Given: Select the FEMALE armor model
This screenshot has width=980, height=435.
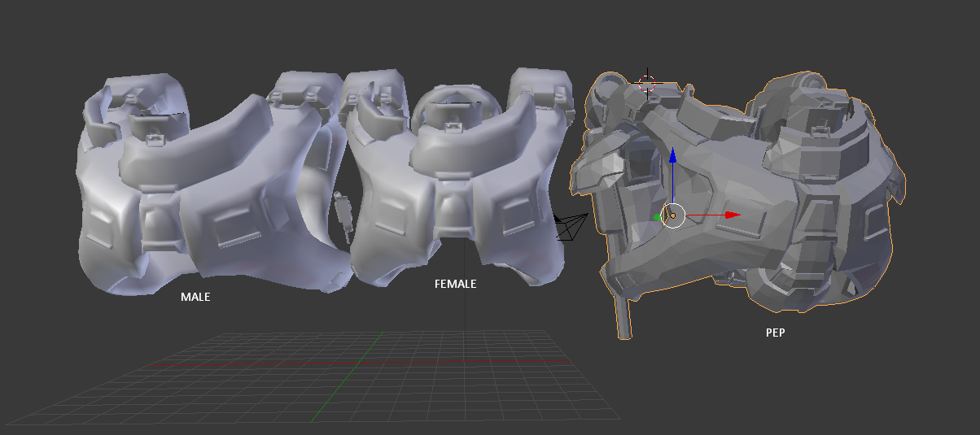Looking at the screenshot, I should (x=458, y=179).
